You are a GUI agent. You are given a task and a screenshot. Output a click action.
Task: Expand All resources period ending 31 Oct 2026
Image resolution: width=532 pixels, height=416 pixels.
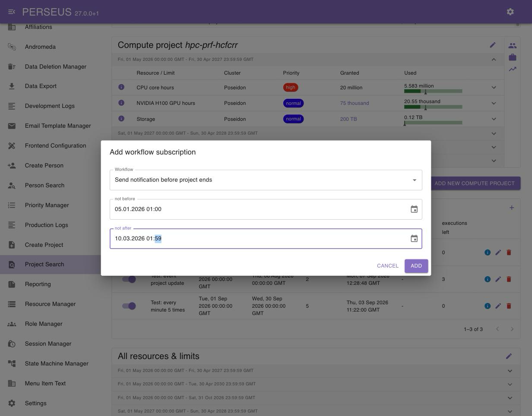click(510, 398)
